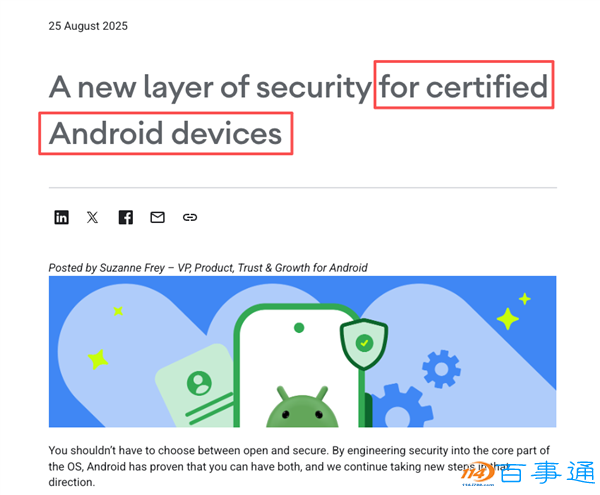600x495 pixels.
Task: Click the green camera dot on phone illustration
Action: [x=299, y=328]
